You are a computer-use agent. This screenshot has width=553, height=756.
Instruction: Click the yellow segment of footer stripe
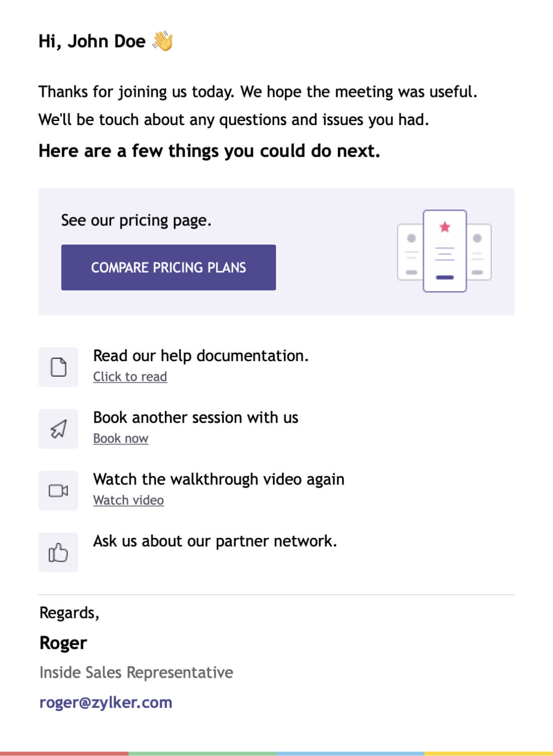[489, 753]
